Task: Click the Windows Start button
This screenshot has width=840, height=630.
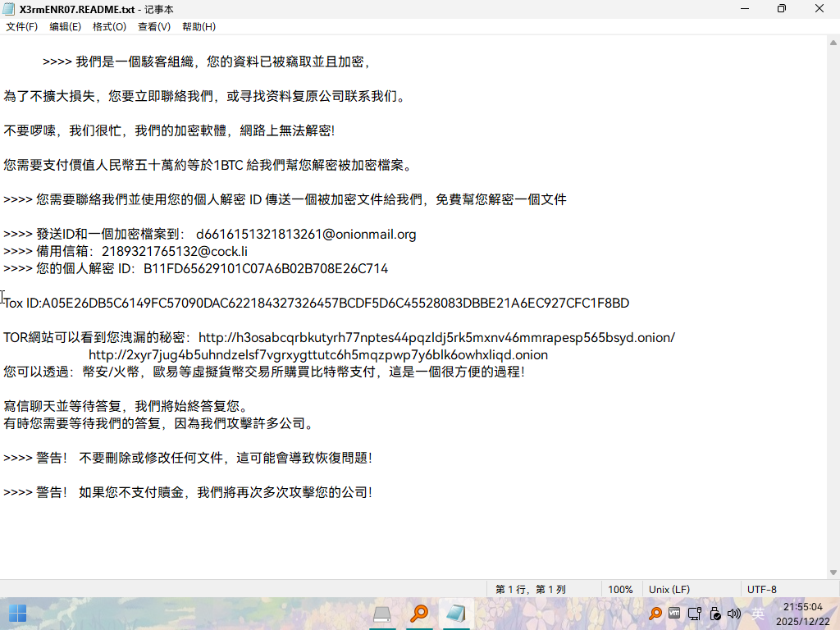Action: pos(17,614)
